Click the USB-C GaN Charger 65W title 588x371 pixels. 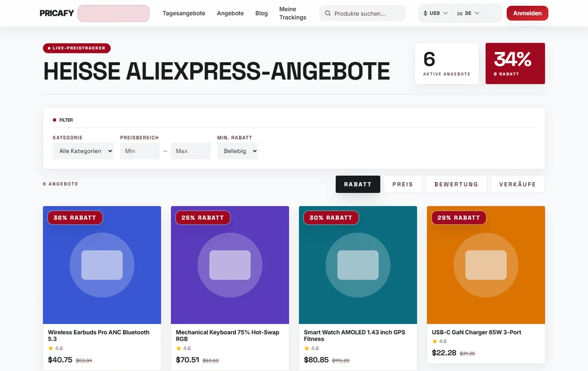click(476, 332)
